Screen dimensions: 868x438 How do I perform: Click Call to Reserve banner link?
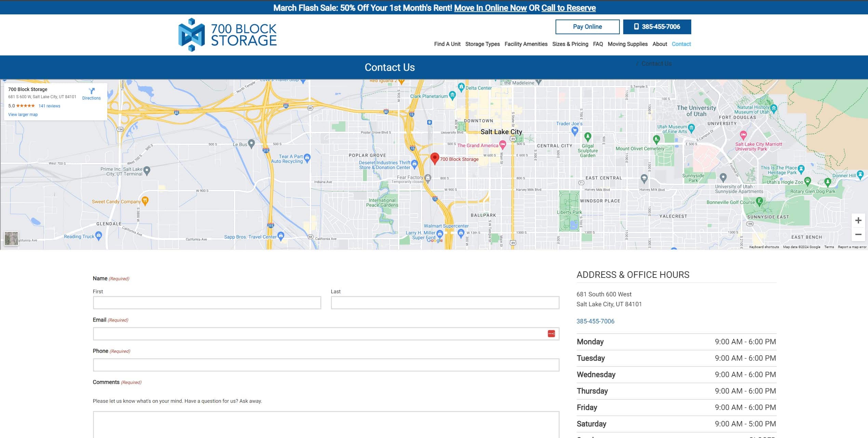click(x=569, y=8)
